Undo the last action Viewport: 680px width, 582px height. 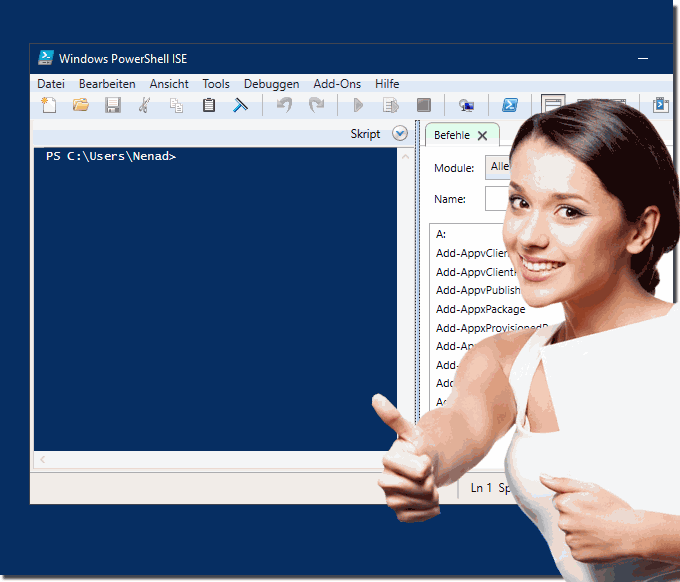(284, 105)
